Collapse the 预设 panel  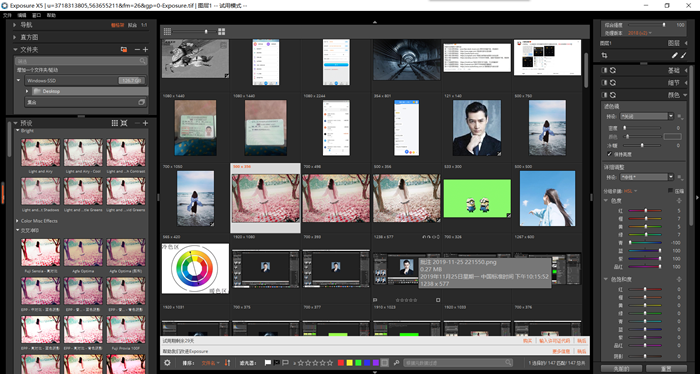(x=15, y=123)
